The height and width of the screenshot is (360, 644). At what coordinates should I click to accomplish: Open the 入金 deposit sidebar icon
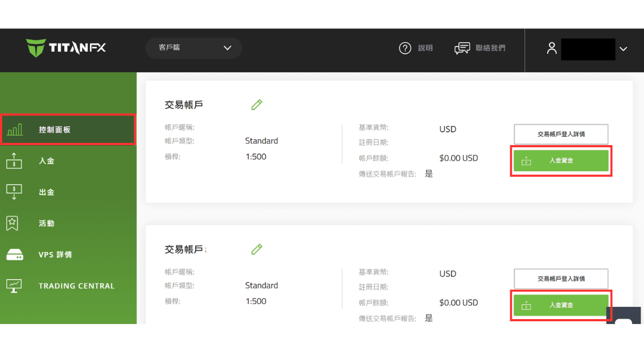click(15, 161)
